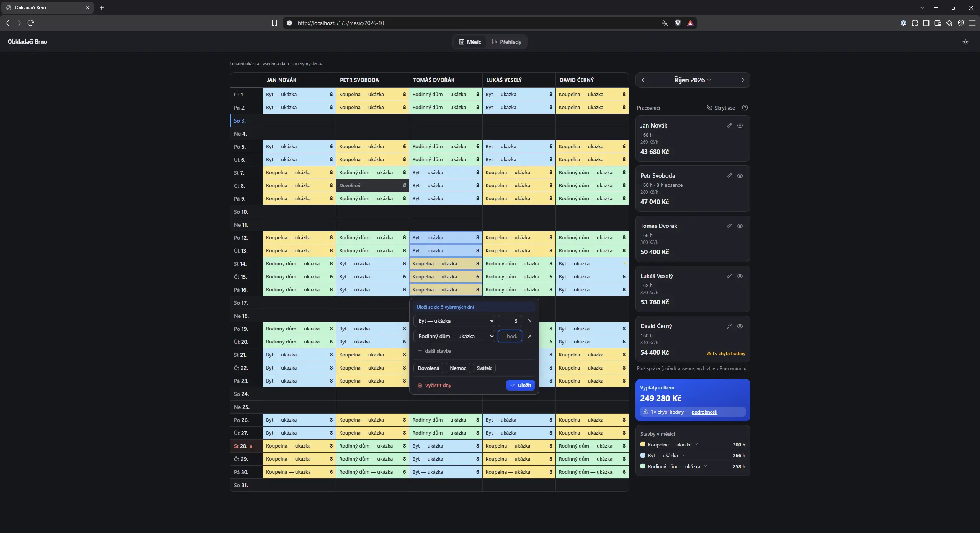Open the Rodinný dům — ukázka site dropdown
The width and height of the screenshot is (980, 533).
(454, 336)
